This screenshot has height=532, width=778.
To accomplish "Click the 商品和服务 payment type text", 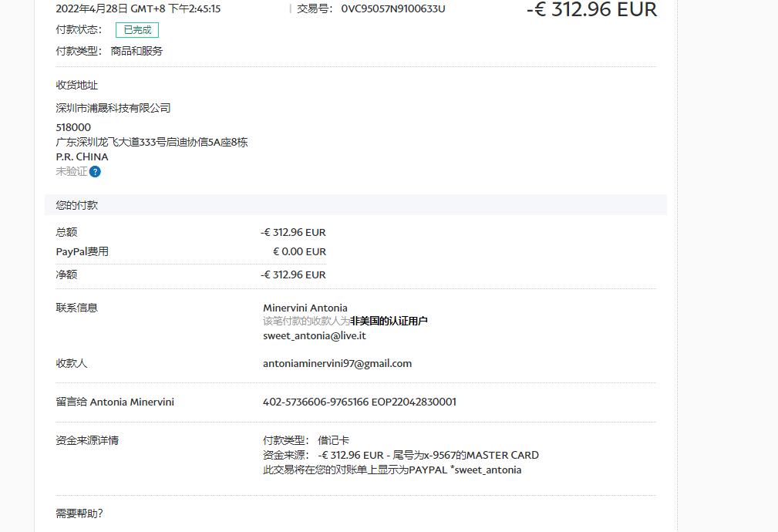I will 136,51.
